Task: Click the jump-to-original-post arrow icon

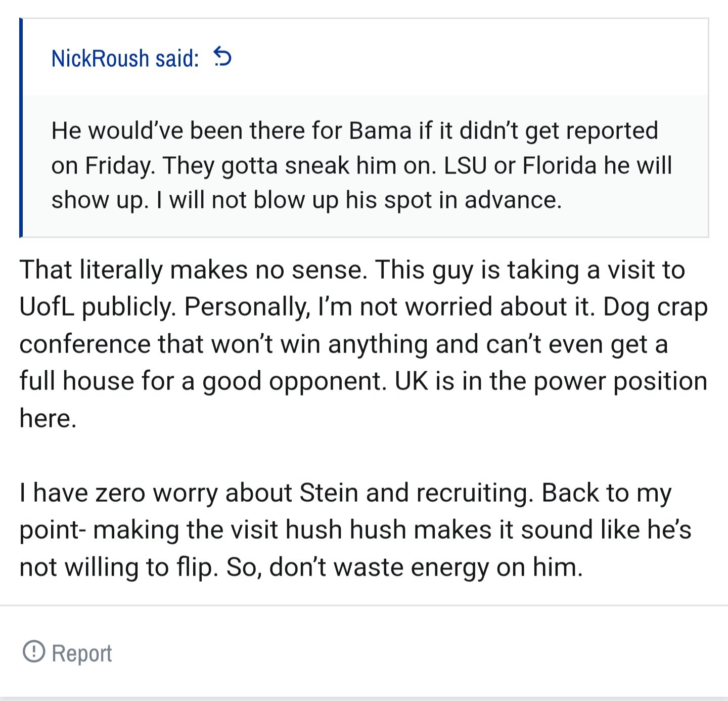Action: (222, 57)
